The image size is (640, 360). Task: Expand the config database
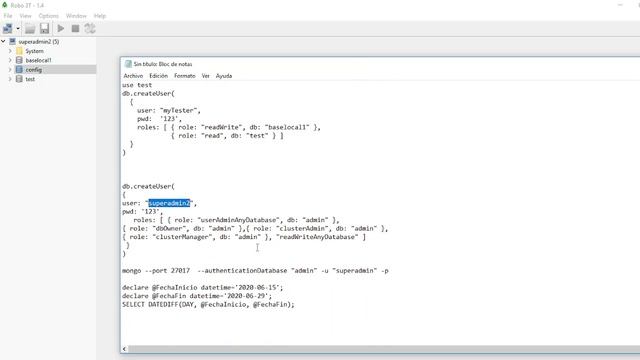click(10, 70)
